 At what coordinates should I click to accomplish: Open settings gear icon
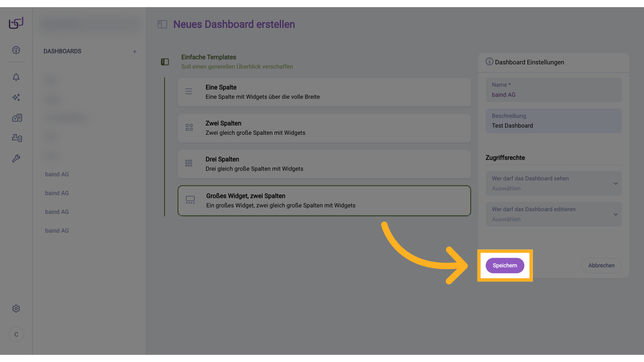tap(16, 309)
